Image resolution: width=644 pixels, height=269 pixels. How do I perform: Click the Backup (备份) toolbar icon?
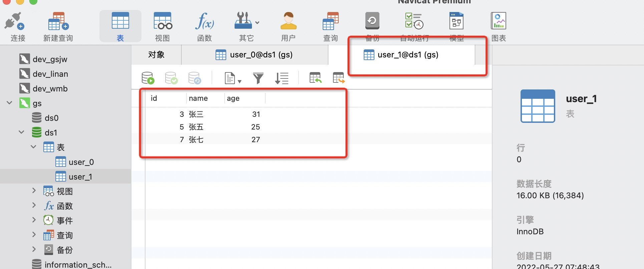[372, 21]
